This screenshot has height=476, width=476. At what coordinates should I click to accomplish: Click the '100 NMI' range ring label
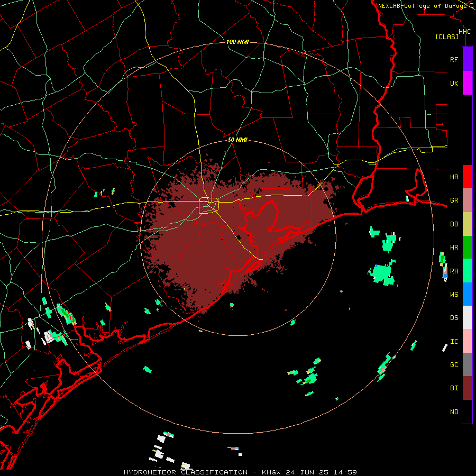coord(237,42)
